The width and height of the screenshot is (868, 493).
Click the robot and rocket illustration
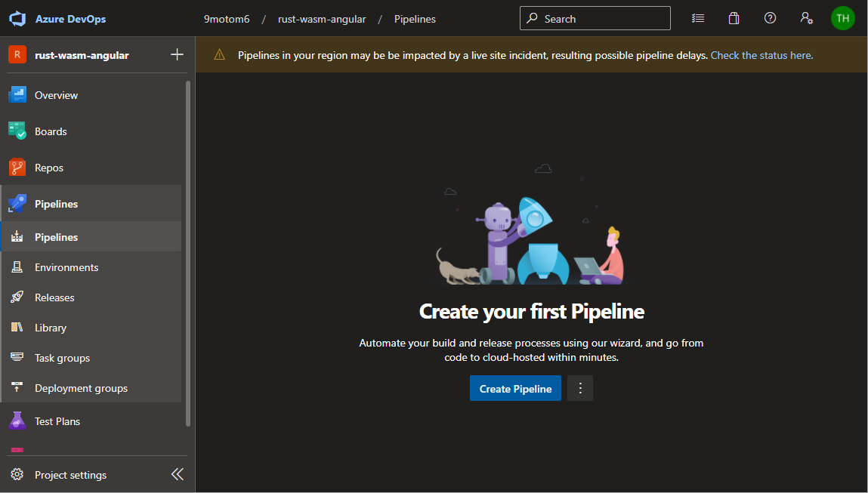point(531,225)
